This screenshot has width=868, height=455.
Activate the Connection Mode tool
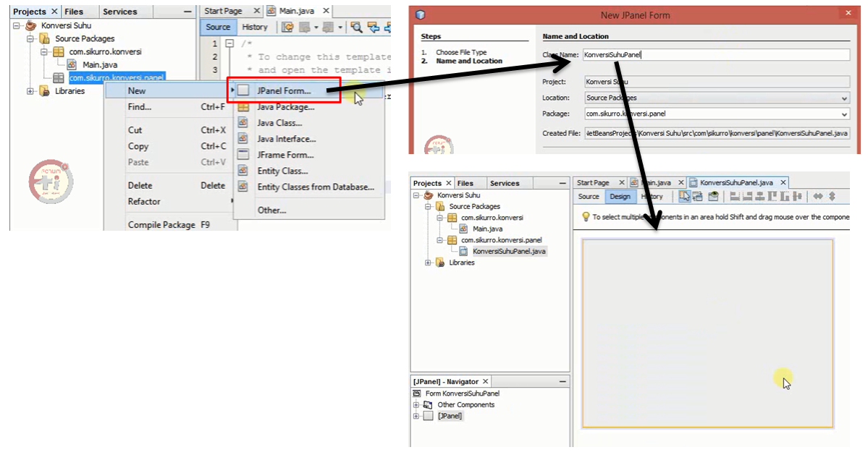pyautogui.click(x=699, y=196)
